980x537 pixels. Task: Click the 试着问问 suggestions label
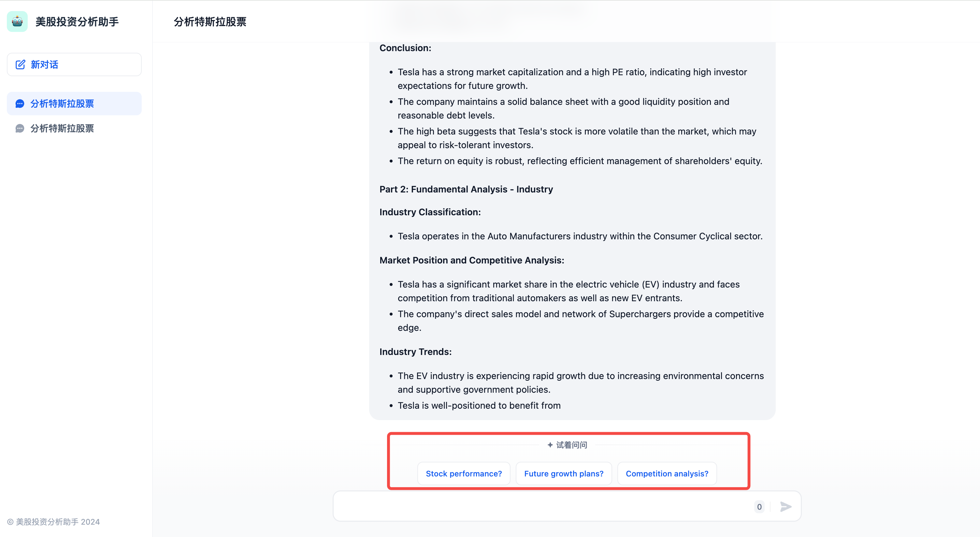pos(571,445)
